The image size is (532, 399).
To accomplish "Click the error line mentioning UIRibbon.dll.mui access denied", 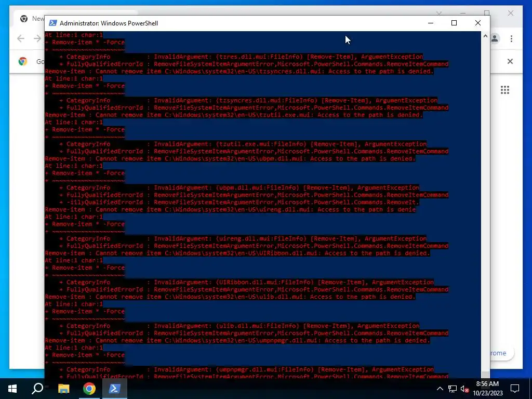I will pos(237,253).
